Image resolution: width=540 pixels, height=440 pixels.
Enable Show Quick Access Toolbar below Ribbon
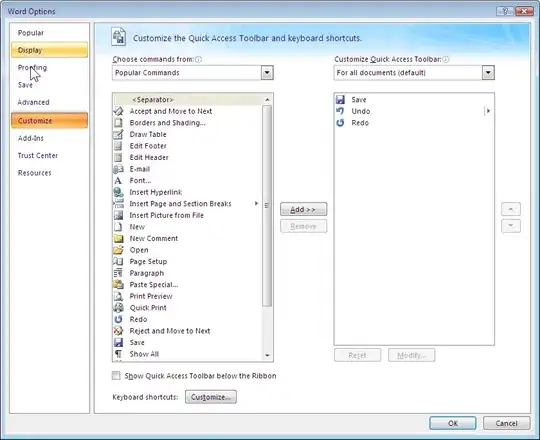tap(116, 375)
